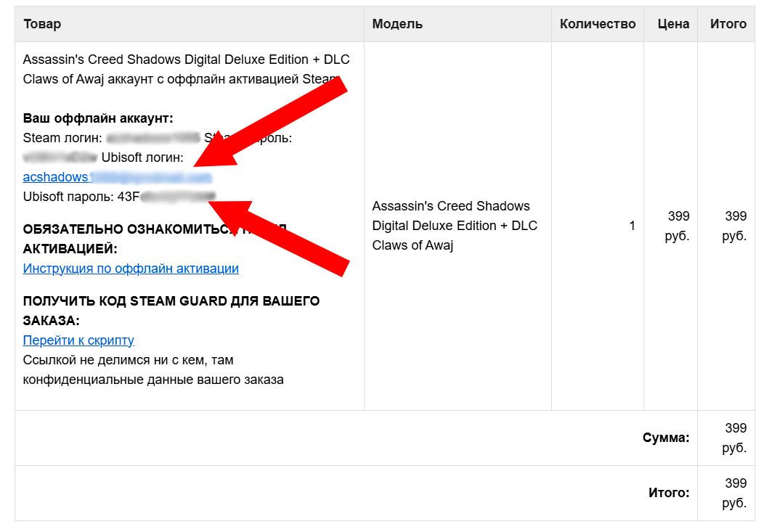This screenshot has height=532, width=764.
Task: Open the Инструкция по оффлайн активации link
Action: [131, 269]
